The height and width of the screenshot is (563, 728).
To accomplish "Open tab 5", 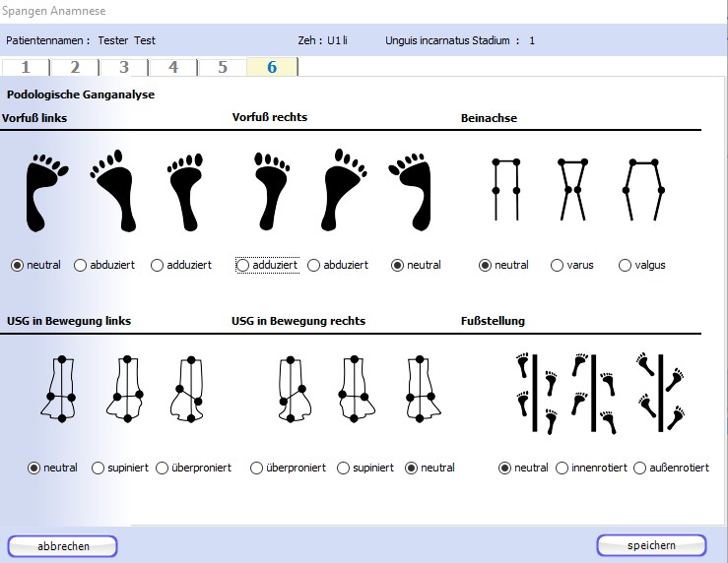I will 223,67.
